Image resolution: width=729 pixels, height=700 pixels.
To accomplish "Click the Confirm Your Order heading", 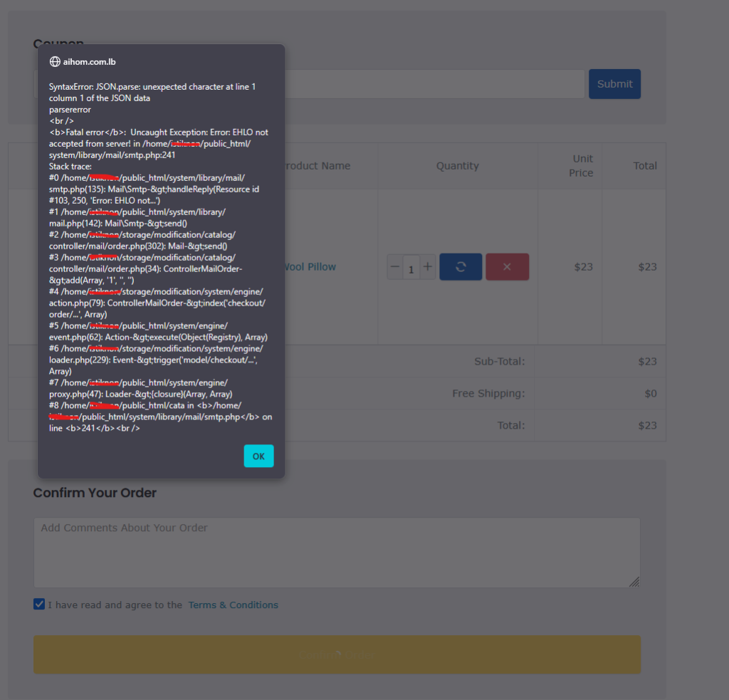I will (95, 493).
